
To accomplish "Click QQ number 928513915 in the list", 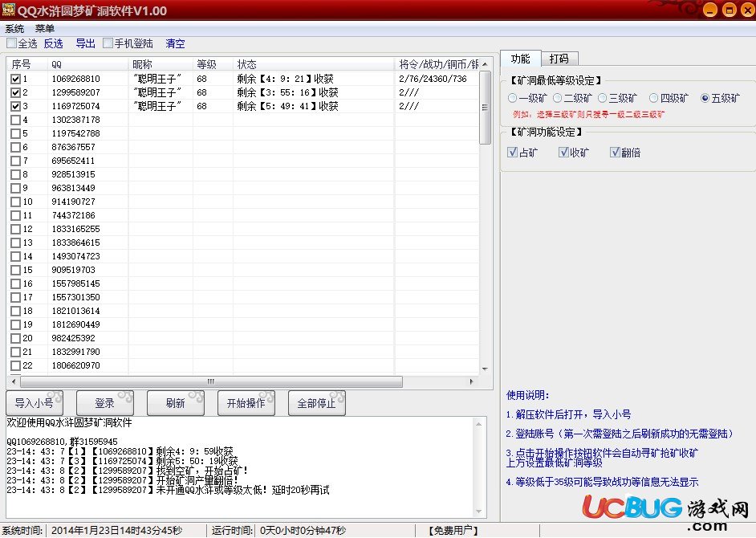I will tap(73, 174).
